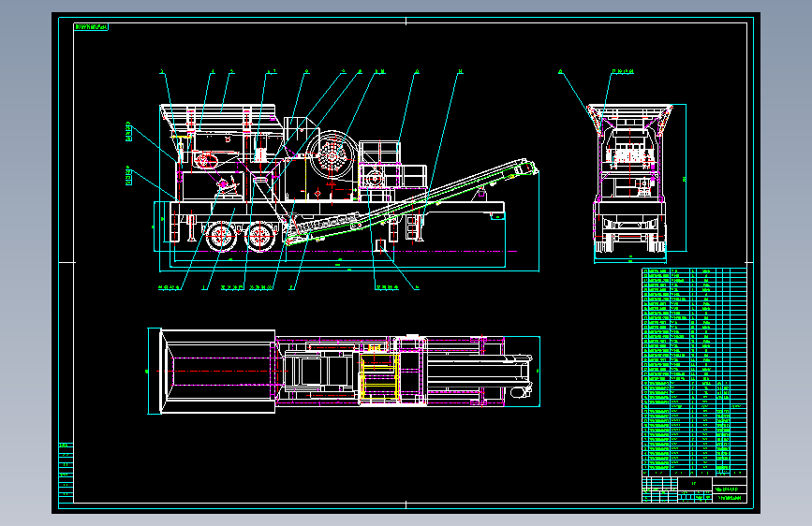Open the parts list table
This screenshot has width=812, height=526.
tap(694, 372)
